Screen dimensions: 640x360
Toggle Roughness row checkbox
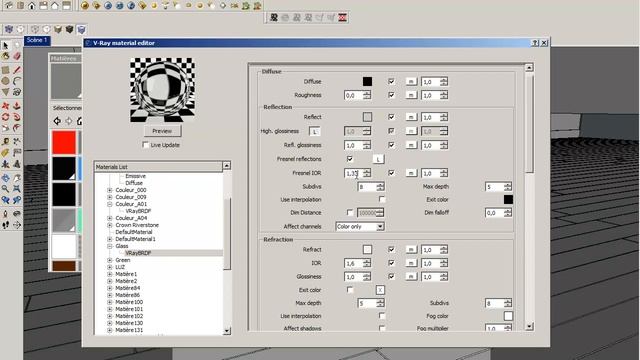(x=391, y=95)
